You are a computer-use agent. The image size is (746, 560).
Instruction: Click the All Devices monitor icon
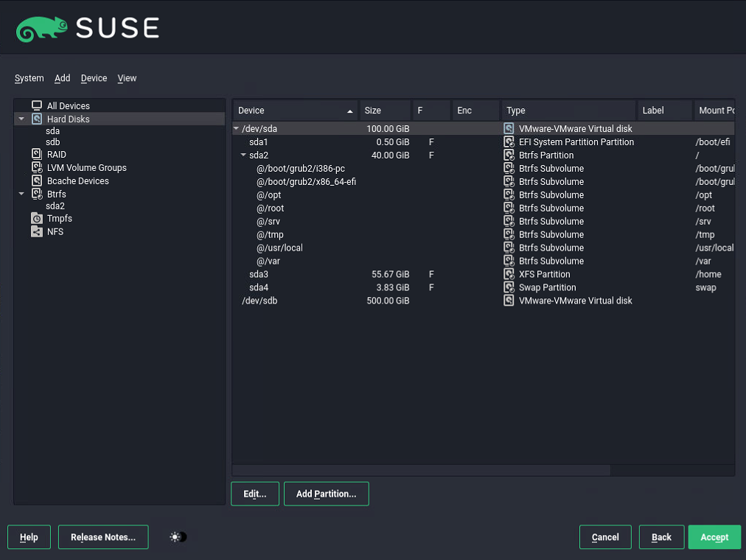click(37, 105)
